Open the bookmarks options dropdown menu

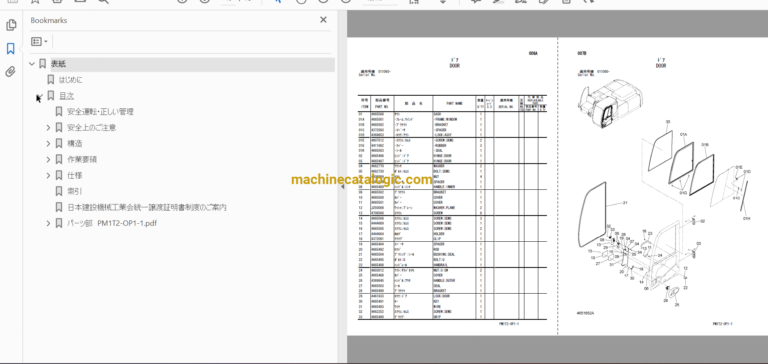pos(39,42)
